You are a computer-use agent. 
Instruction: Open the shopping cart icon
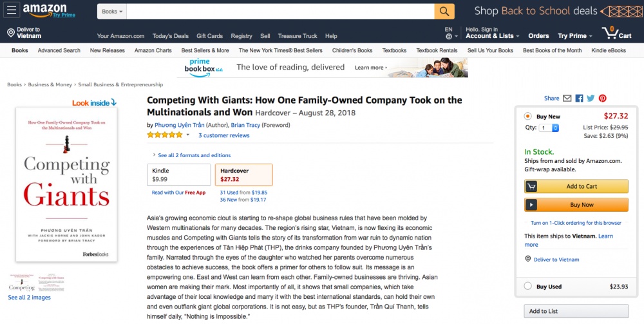coord(608,33)
